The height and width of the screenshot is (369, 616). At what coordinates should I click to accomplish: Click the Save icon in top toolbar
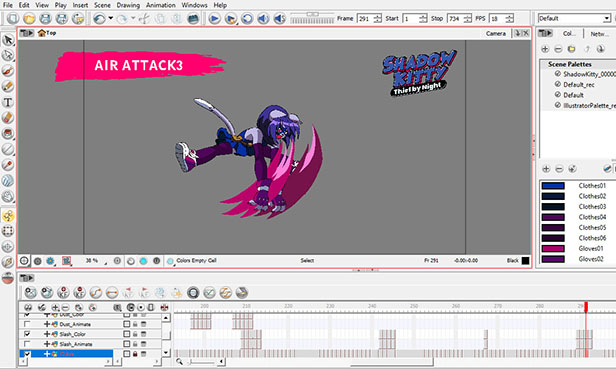[46, 18]
